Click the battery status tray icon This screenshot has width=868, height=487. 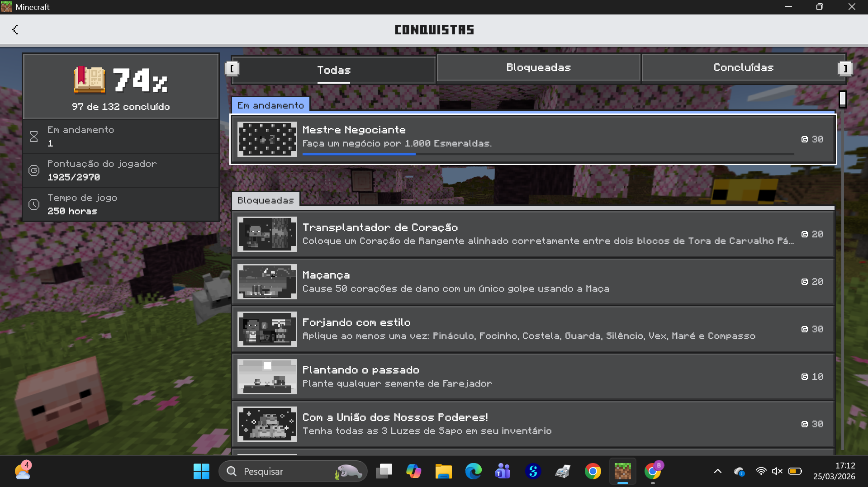coord(795,472)
